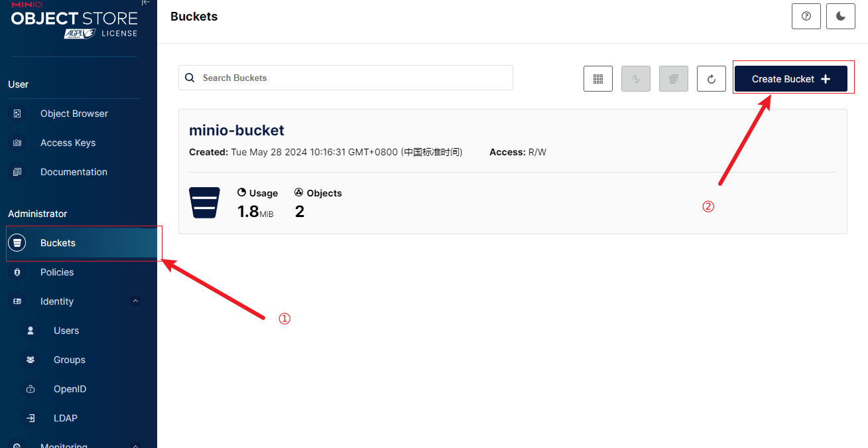The image size is (868, 448).
Task: Click the Monitoring icon at sidebar bottom
Action: tap(17, 445)
